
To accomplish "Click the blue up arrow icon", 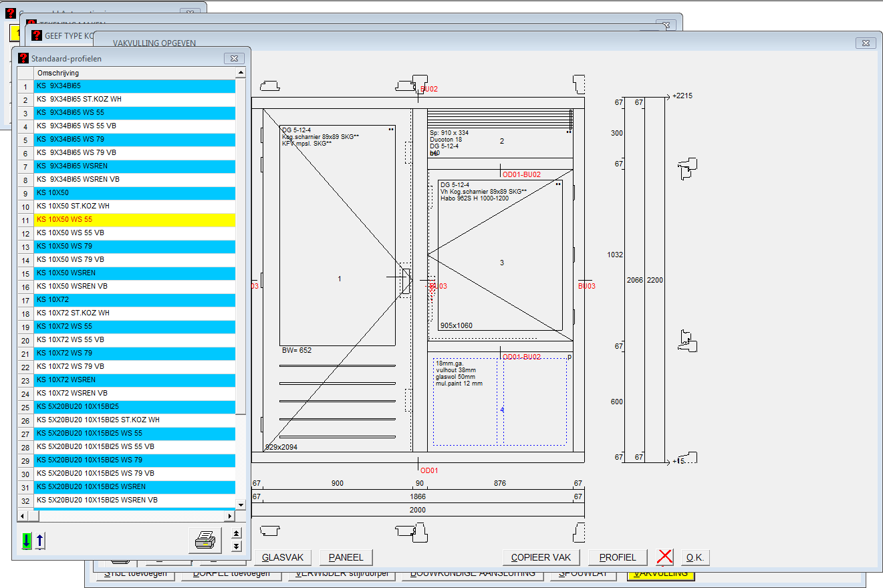I will click(40, 541).
